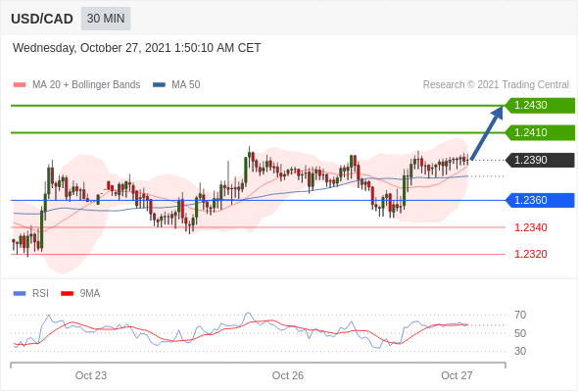Click the black 1.2390 current price tag
578x392 pixels.
click(540, 160)
